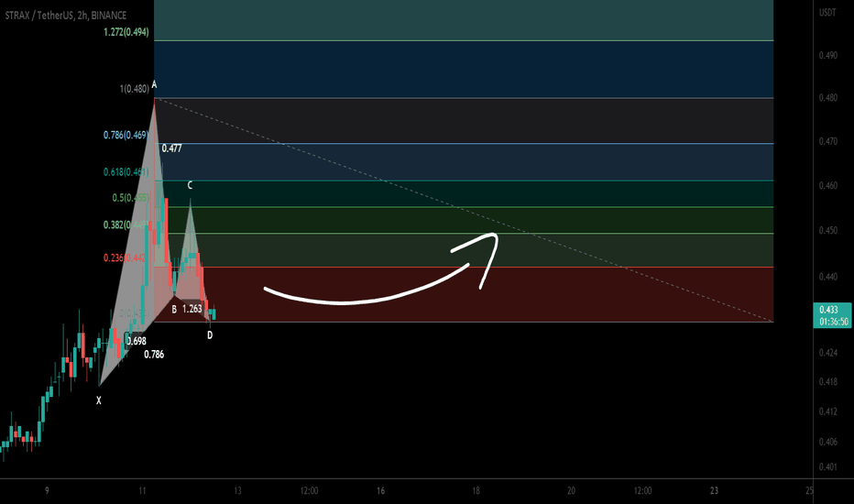
Task: Click date 13 on time axis
Action: coord(237,491)
